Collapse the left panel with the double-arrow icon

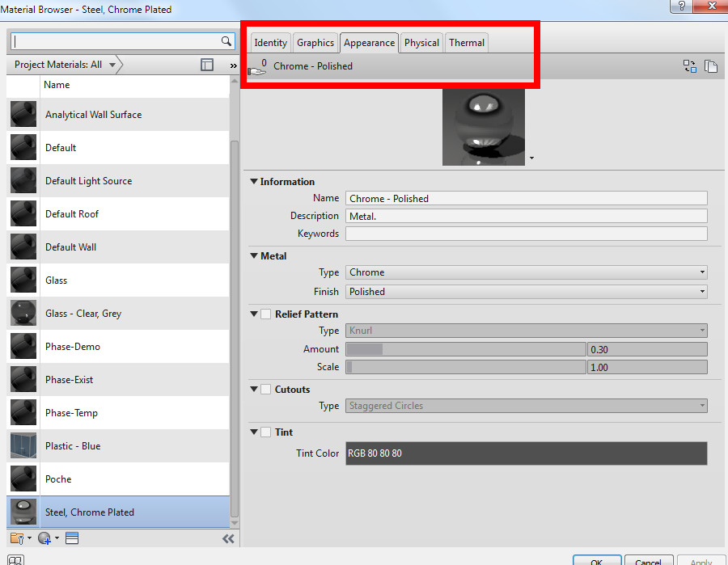click(x=228, y=538)
